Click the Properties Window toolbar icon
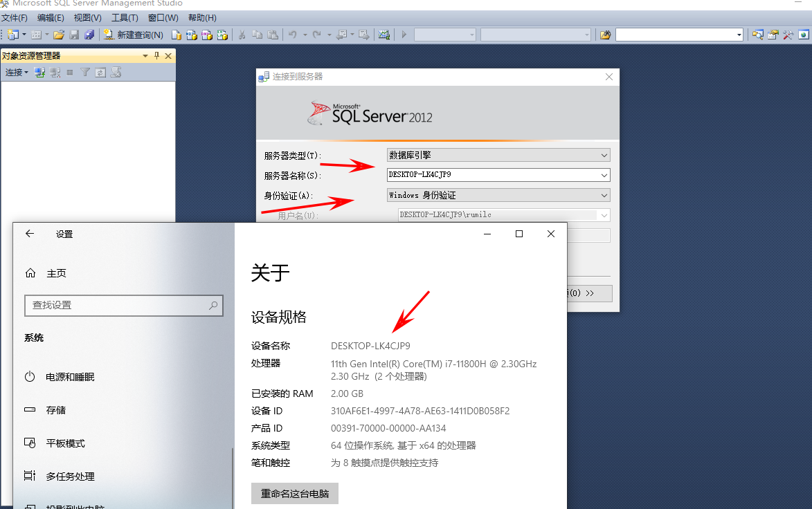The image size is (812, 509). (773, 35)
